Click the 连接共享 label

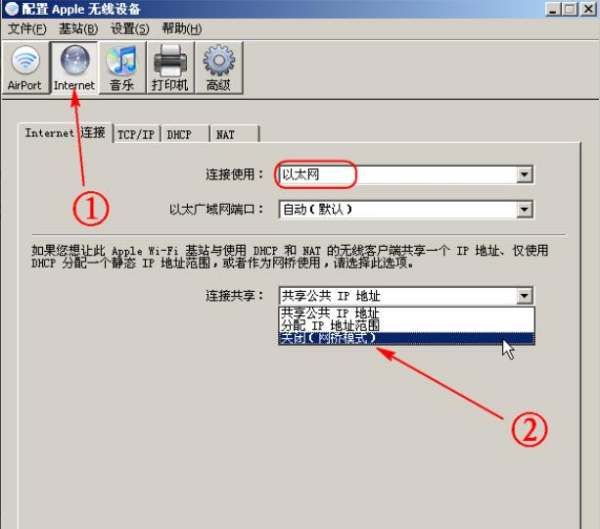pos(235,296)
